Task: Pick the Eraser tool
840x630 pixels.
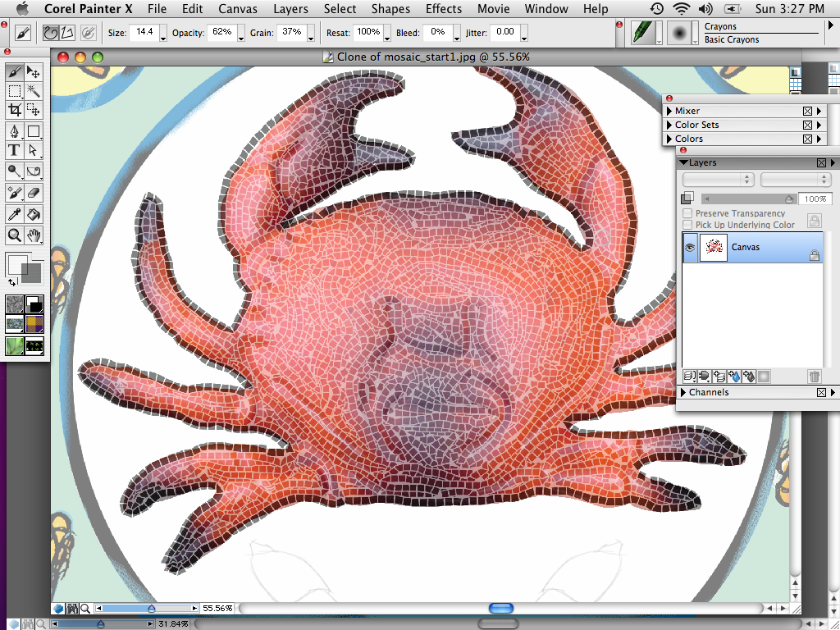Action: 34,193
